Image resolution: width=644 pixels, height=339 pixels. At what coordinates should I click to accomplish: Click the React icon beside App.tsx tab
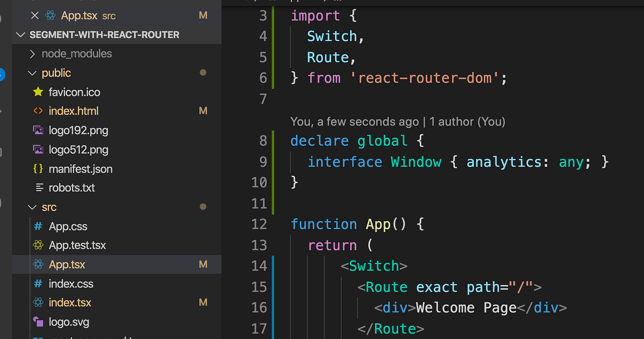pos(51,15)
